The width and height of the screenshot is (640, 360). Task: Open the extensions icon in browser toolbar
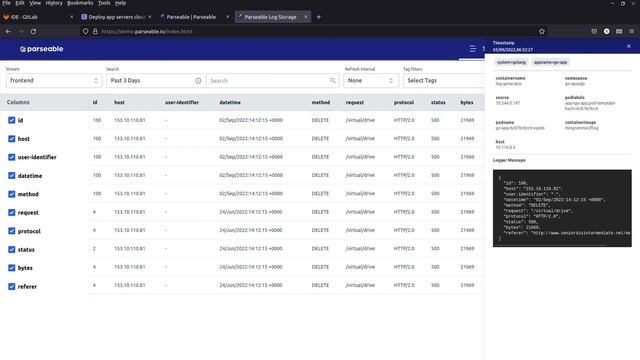(x=619, y=31)
